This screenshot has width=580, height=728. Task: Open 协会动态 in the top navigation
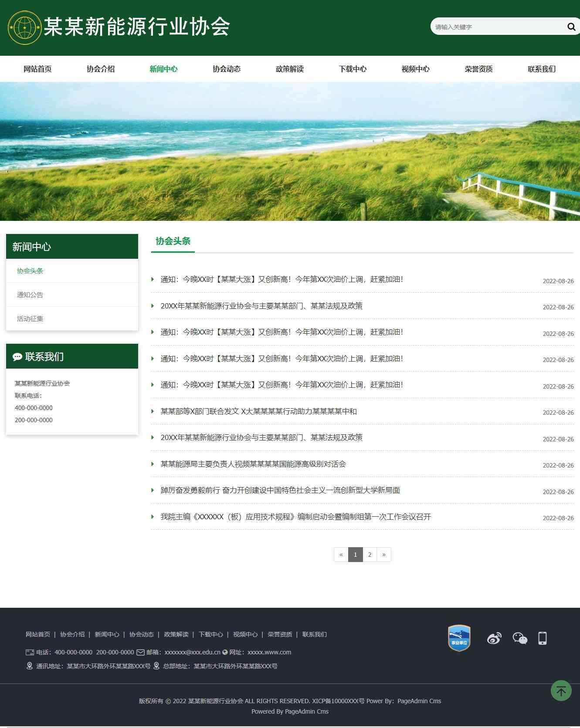227,69
